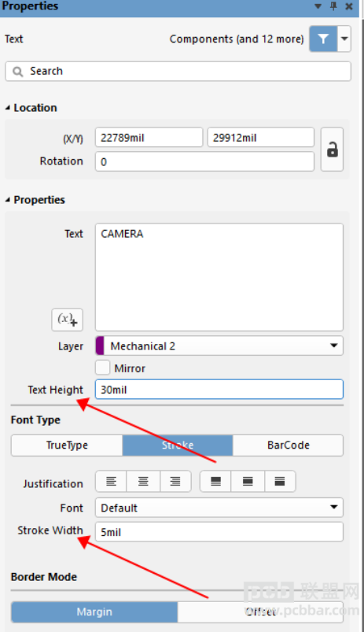The height and width of the screenshot is (632, 364).
Task: Center text horizontally with the justification icon
Action: pyautogui.click(x=143, y=481)
